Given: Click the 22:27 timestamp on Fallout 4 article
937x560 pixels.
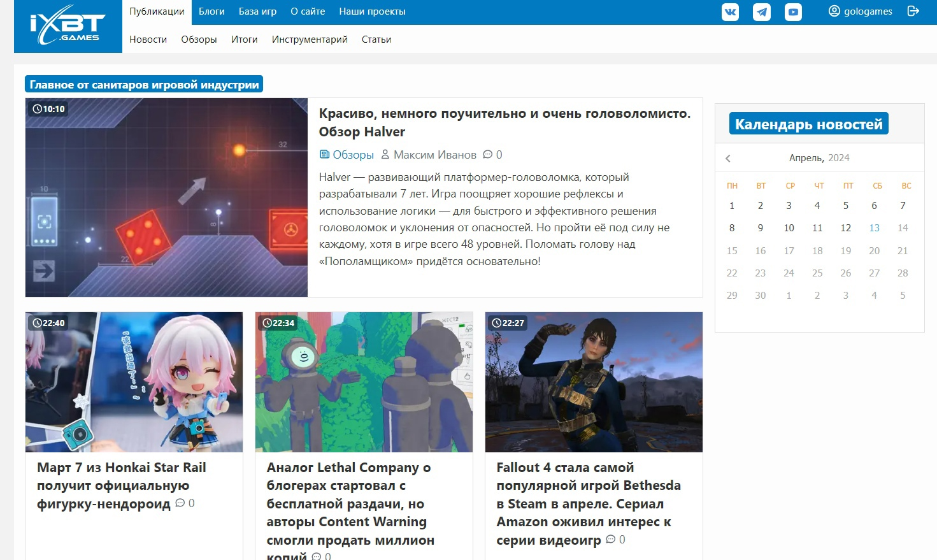Looking at the screenshot, I should coord(508,323).
